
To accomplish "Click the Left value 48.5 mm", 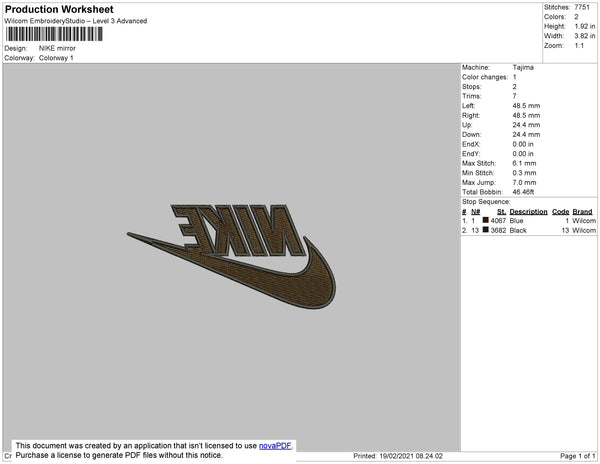I will (526, 106).
